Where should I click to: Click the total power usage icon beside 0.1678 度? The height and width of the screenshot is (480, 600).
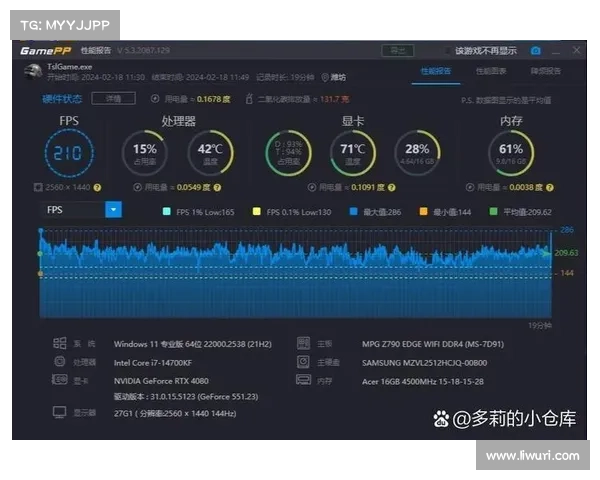coord(155,99)
